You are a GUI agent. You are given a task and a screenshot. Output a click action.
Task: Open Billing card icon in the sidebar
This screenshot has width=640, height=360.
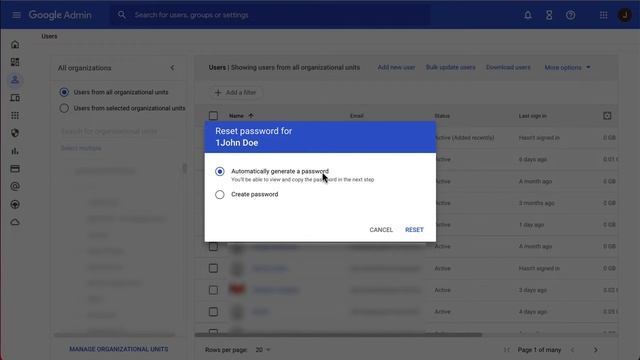pos(15,169)
